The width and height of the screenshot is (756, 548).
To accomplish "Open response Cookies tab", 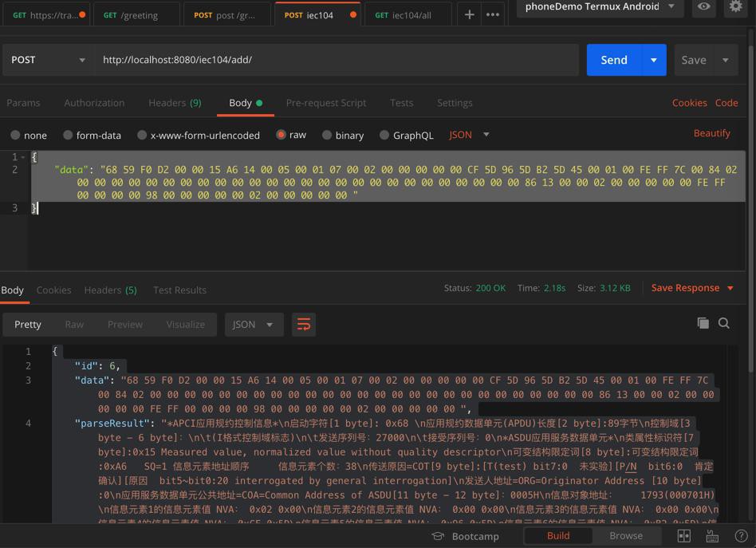I will [53, 290].
